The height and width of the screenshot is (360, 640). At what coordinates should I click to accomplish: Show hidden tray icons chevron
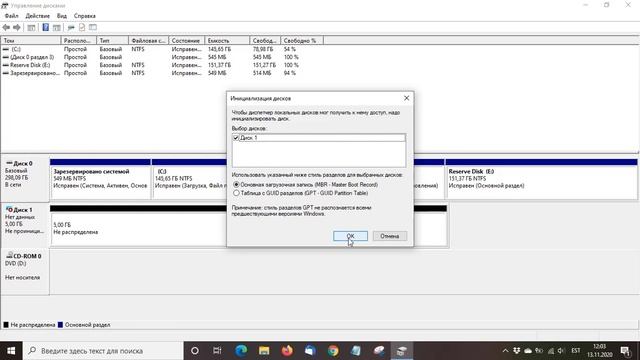tap(505, 351)
